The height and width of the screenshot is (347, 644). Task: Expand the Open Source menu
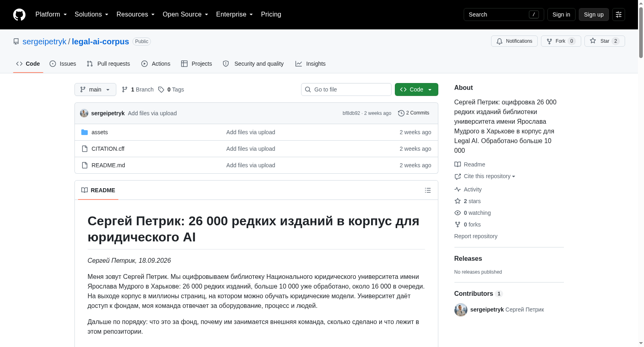click(185, 15)
